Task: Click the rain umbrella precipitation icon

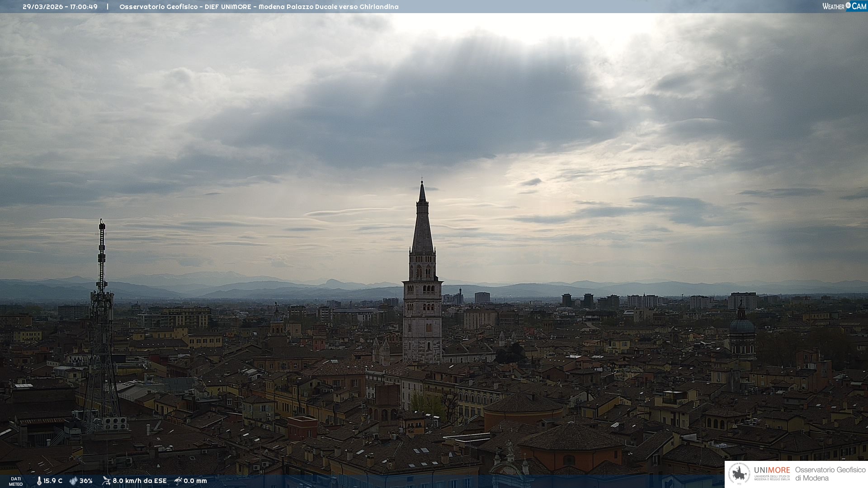Action: click(x=178, y=481)
